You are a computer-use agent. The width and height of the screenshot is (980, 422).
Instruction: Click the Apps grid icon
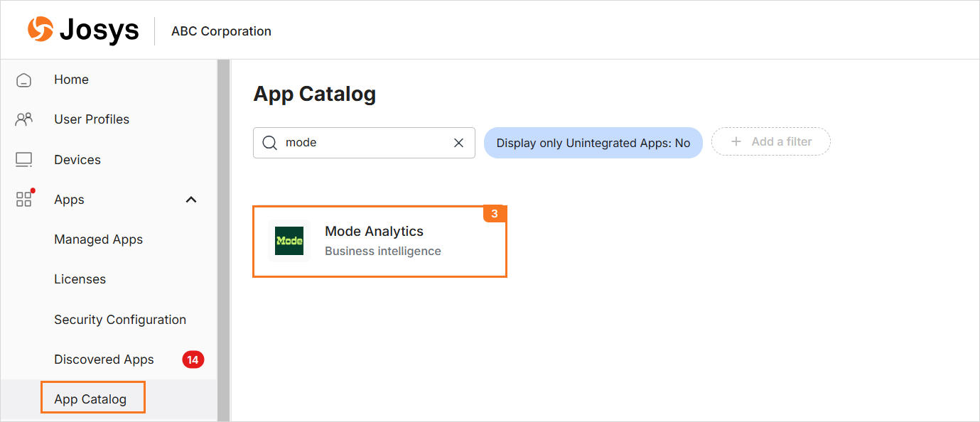[24, 199]
